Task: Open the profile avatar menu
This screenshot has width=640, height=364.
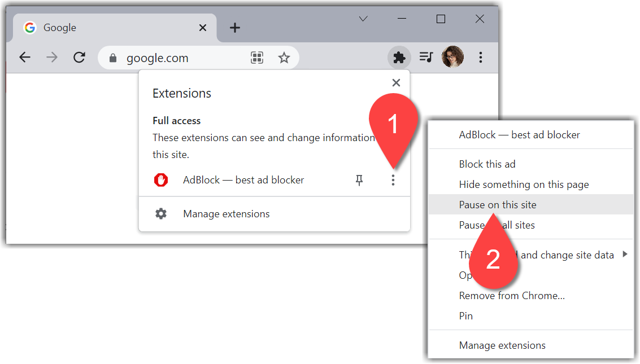Action: click(452, 56)
